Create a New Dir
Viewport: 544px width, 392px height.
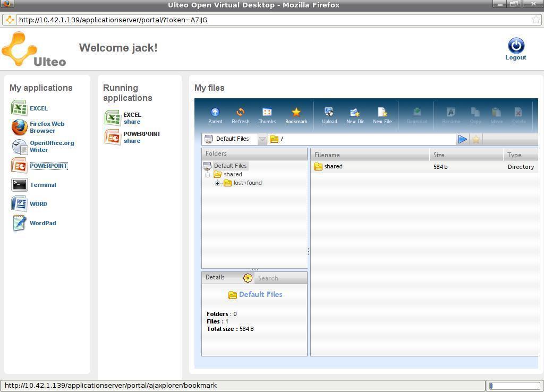click(x=355, y=115)
